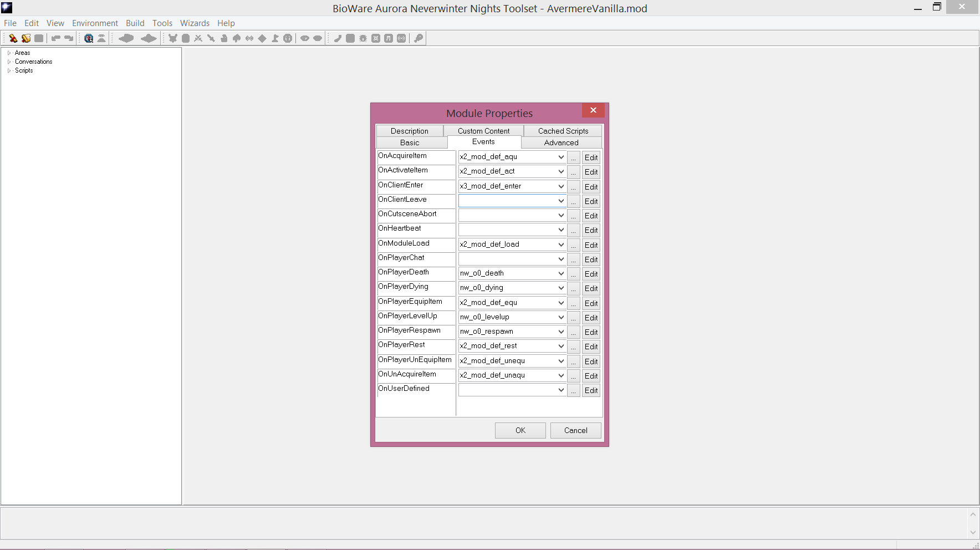Click the second terrain diamond toolbar icon
The width and height of the screenshot is (980, 550).
pos(149,38)
